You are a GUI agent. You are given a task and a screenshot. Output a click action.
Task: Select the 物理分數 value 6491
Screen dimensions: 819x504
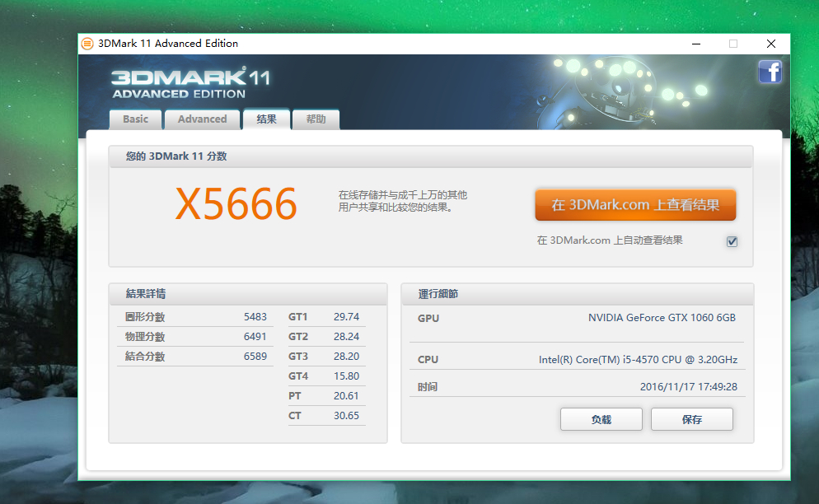point(255,337)
